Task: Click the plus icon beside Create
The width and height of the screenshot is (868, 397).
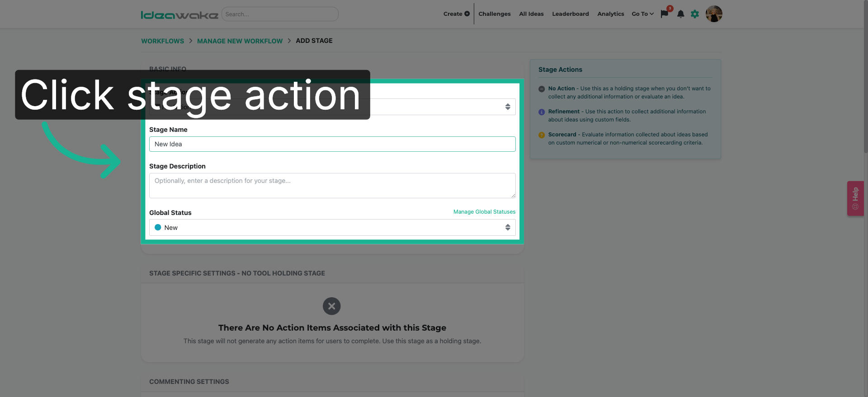Action: (467, 14)
